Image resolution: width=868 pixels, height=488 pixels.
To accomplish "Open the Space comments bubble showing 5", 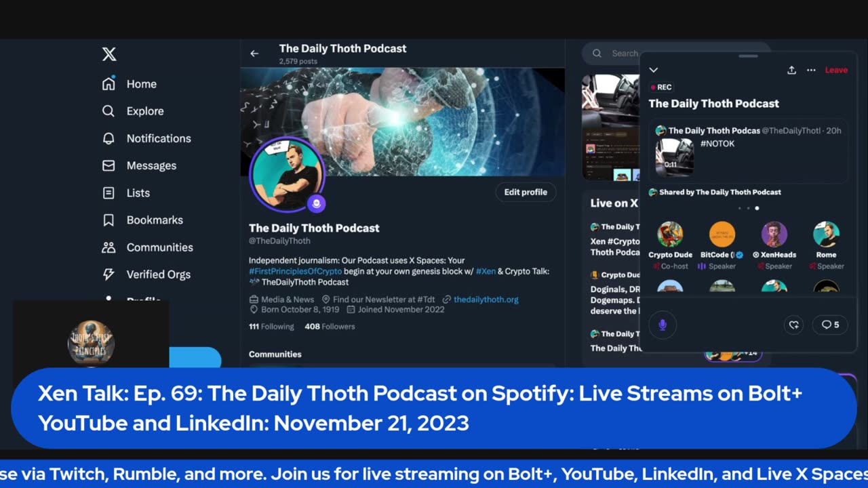I will pyautogui.click(x=830, y=325).
